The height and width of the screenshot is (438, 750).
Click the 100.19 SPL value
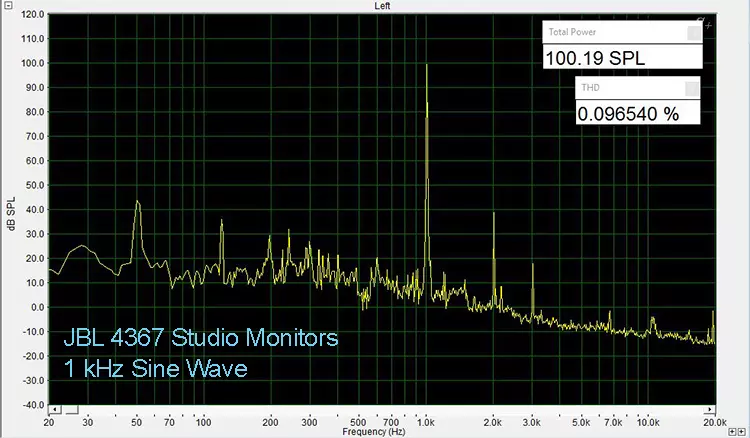595,58
